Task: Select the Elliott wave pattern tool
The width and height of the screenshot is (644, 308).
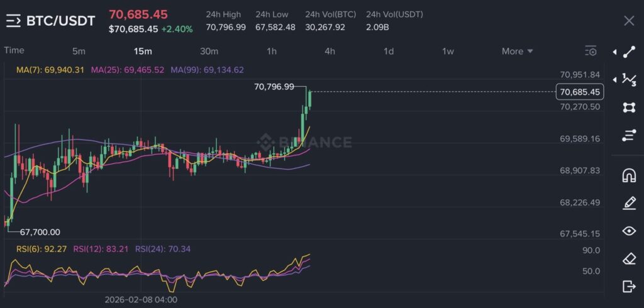Action: (x=629, y=79)
